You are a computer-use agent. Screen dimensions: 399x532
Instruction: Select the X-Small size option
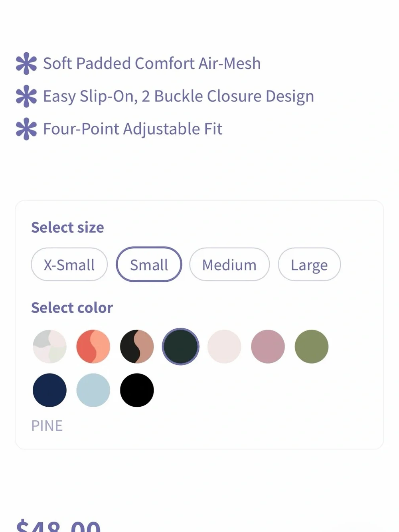pyautogui.click(x=69, y=265)
